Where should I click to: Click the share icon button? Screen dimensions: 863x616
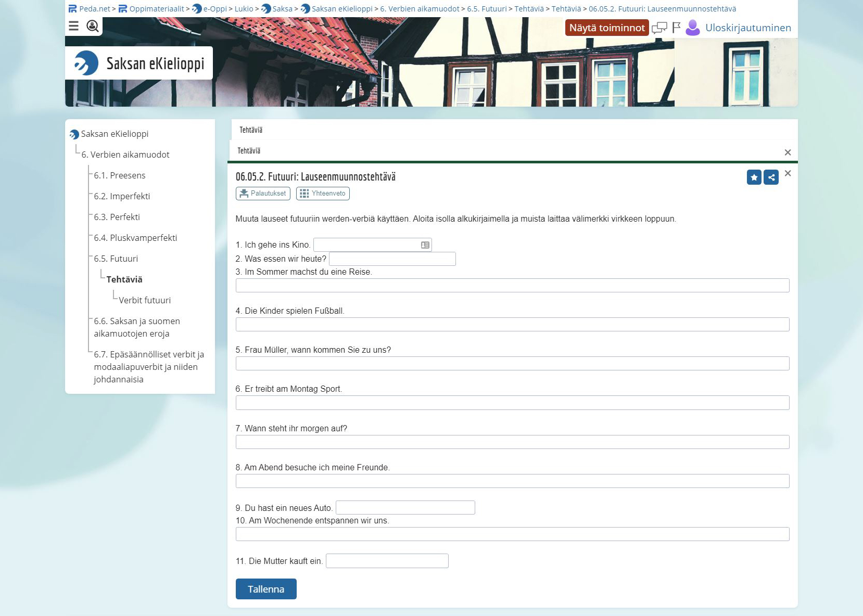click(771, 177)
